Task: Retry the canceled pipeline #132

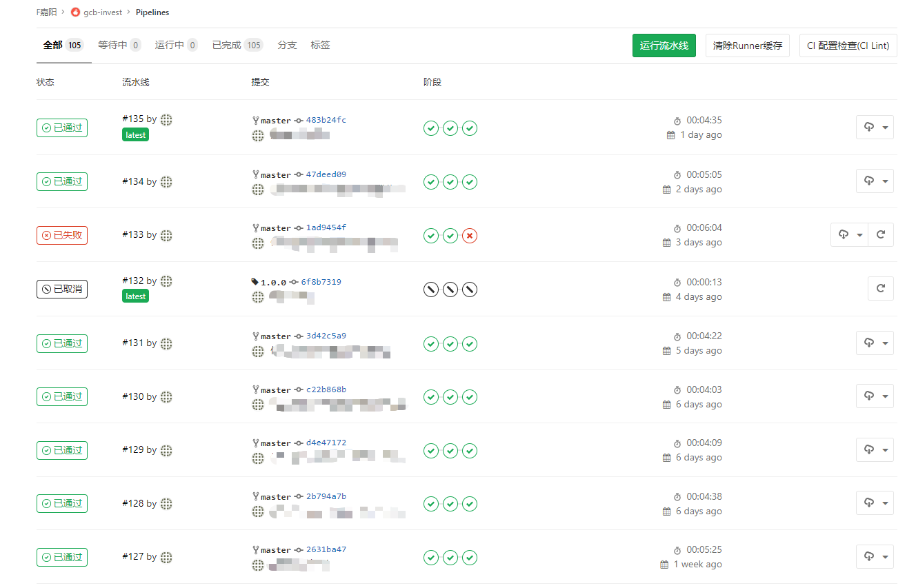Action: pyautogui.click(x=880, y=289)
